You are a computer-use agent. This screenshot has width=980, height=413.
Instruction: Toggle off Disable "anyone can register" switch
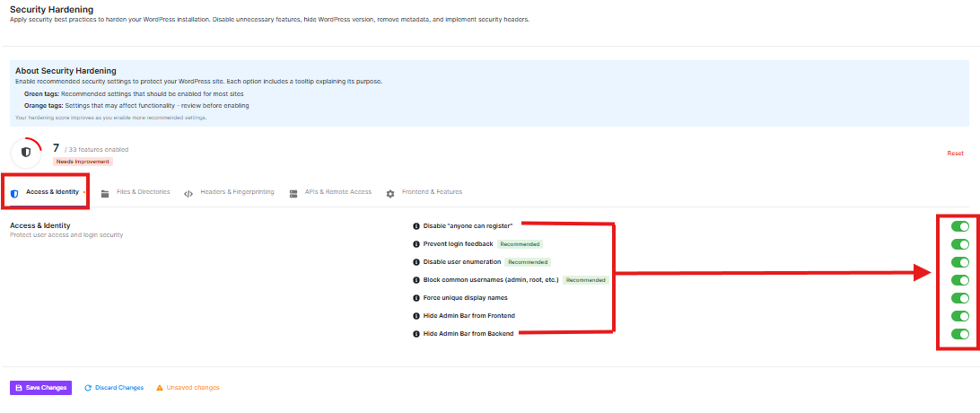960,226
